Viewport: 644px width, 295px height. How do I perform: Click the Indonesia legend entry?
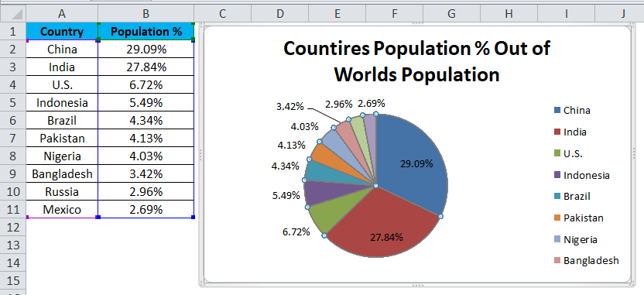point(581,176)
